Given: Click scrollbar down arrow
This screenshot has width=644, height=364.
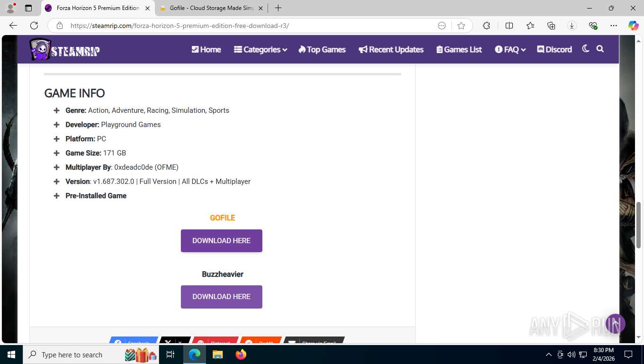Looking at the screenshot, I should [638, 337].
